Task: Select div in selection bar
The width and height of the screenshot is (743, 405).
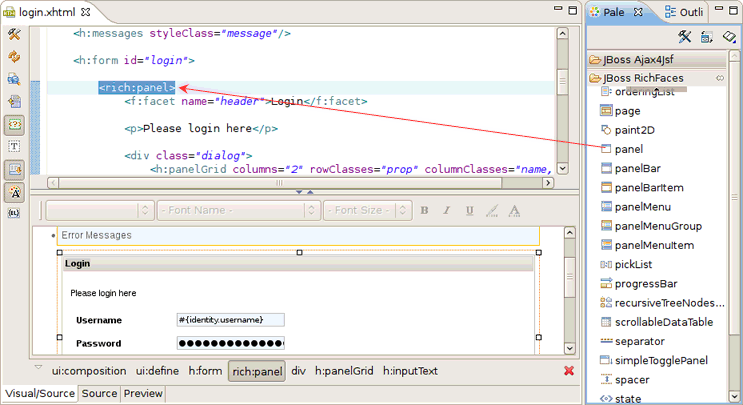Action: tap(299, 371)
